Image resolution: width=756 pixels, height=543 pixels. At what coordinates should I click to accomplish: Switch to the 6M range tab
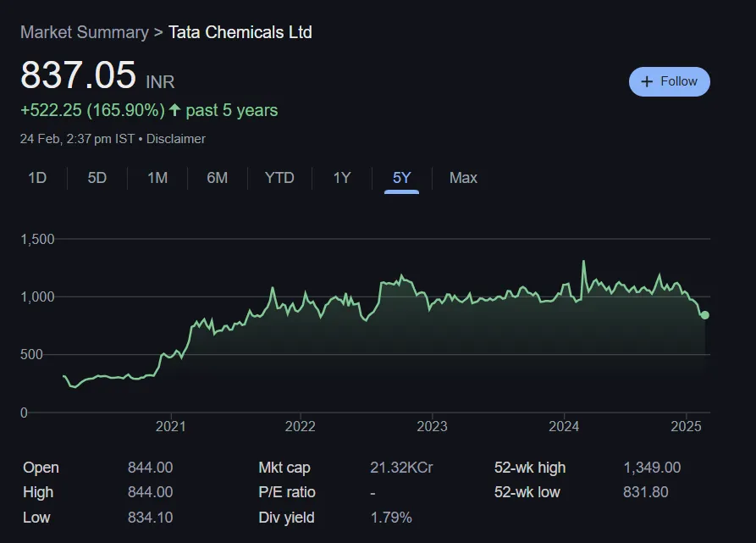(217, 178)
